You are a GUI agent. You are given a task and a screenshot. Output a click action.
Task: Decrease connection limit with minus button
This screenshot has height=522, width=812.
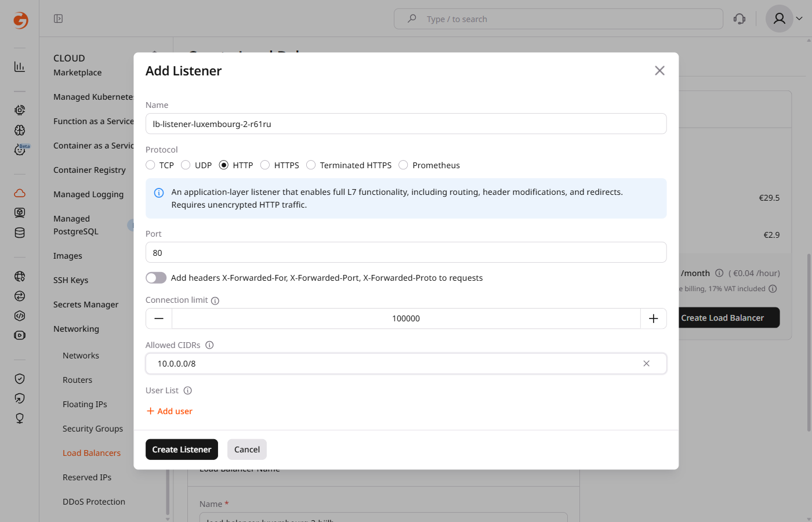[x=159, y=318]
